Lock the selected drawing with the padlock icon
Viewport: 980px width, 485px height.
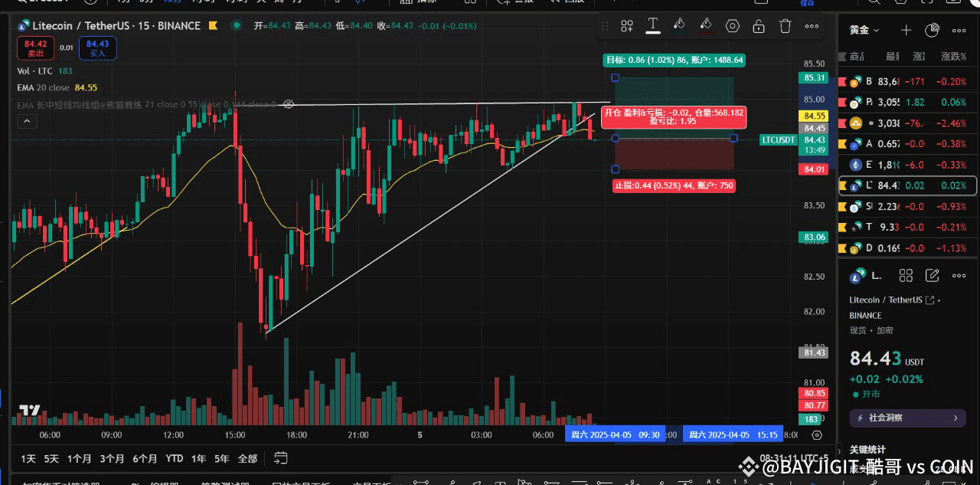(758, 26)
